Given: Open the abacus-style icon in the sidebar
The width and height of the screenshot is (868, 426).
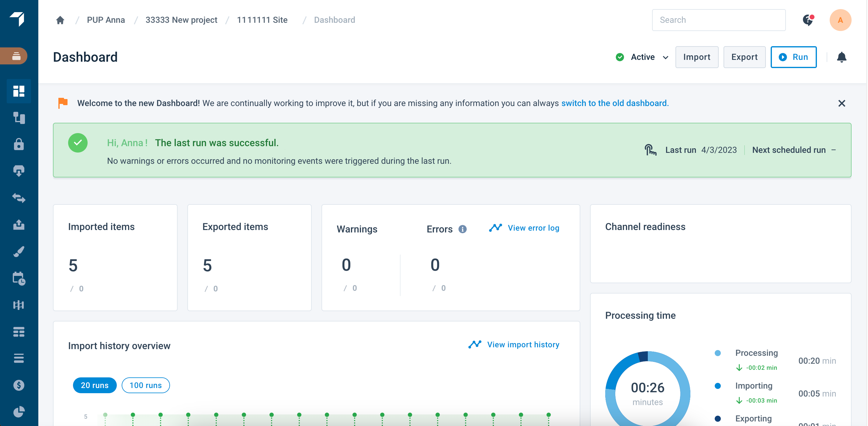Looking at the screenshot, I should tap(19, 305).
